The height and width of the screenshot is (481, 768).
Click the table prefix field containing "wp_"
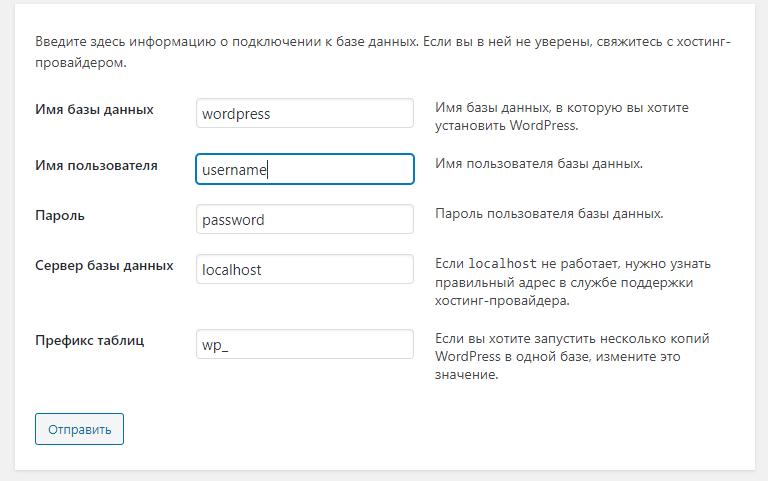[x=305, y=345]
